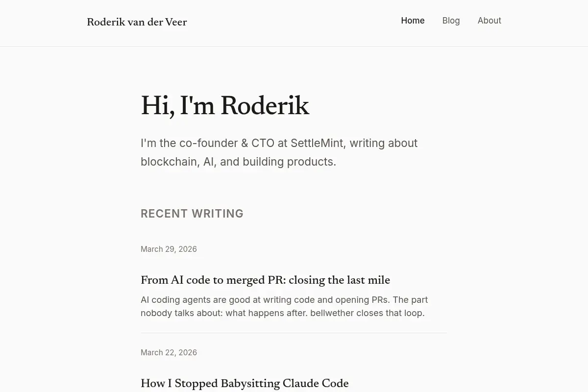Go to the Blog page
Viewport: 588px width, 392px height.
click(x=451, y=21)
